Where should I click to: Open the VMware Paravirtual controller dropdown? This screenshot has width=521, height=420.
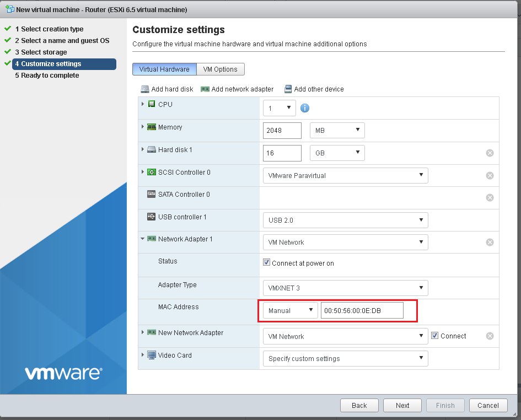tap(346, 175)
